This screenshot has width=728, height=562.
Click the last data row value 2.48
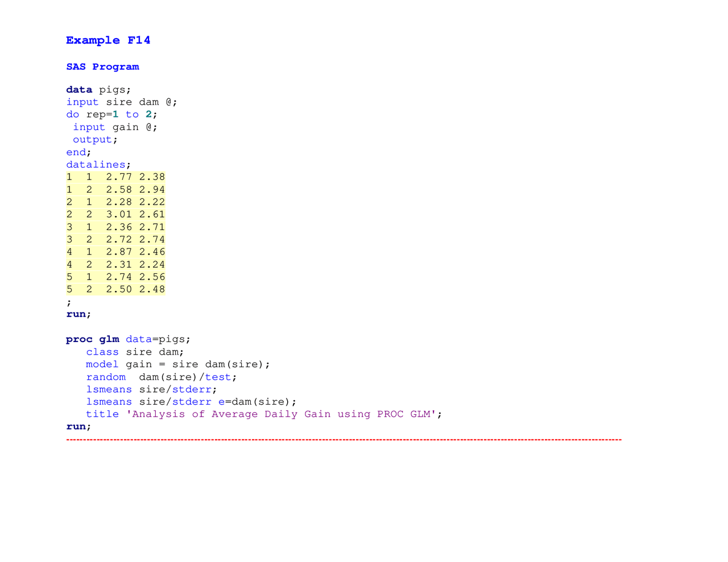(x=152, y=289)
